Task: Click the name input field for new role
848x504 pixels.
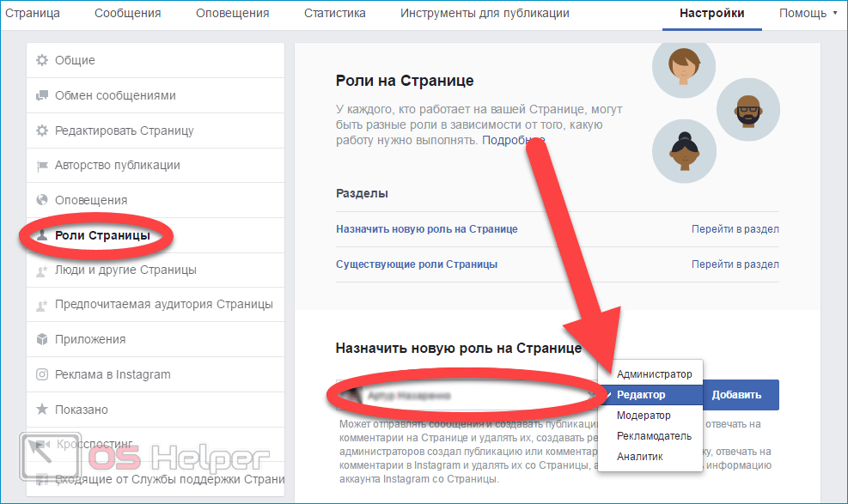Action: (467, 396)
